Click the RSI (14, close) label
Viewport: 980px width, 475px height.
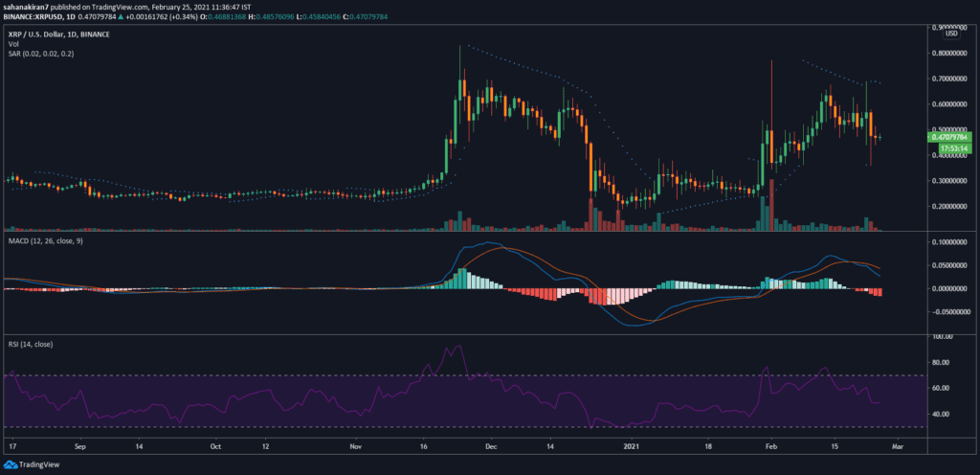point(29,343)
